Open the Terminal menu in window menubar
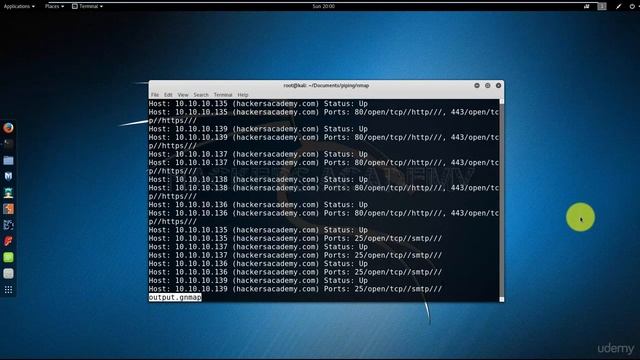The image size is (640, 360). click(x=223, y=95)
